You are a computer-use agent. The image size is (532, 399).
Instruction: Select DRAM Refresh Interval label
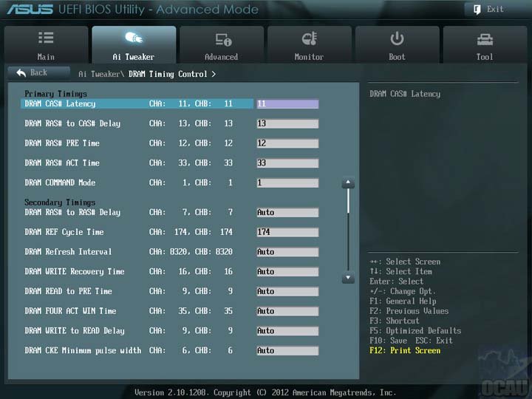click(x=68, y=252)
